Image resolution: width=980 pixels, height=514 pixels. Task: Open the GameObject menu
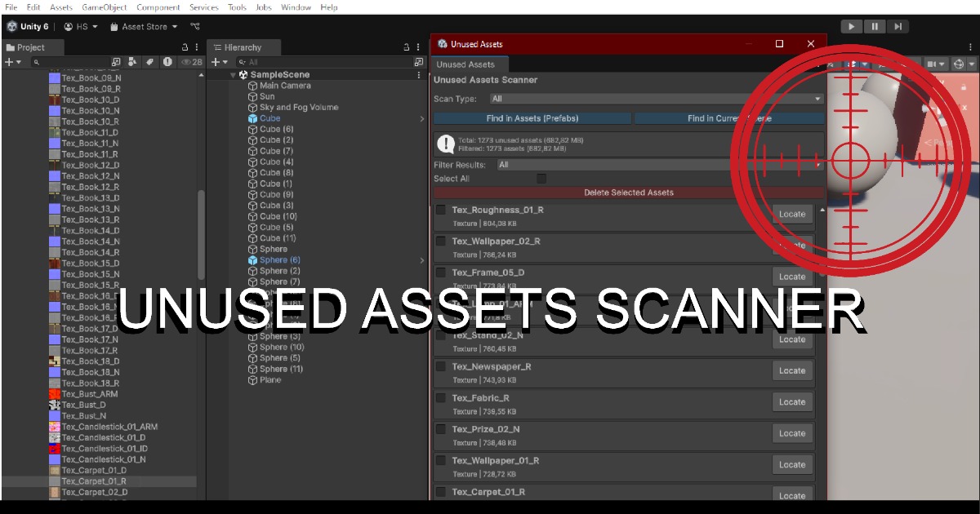(x=104, y=7)
